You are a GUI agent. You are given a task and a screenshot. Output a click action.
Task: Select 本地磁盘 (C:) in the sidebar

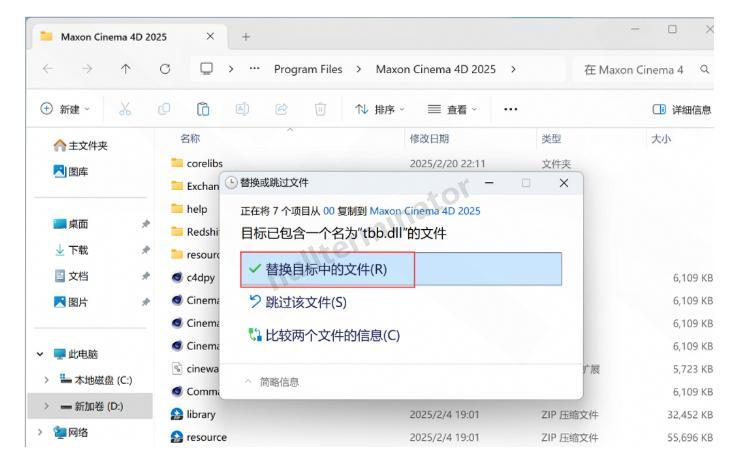(x=96, y=380)
